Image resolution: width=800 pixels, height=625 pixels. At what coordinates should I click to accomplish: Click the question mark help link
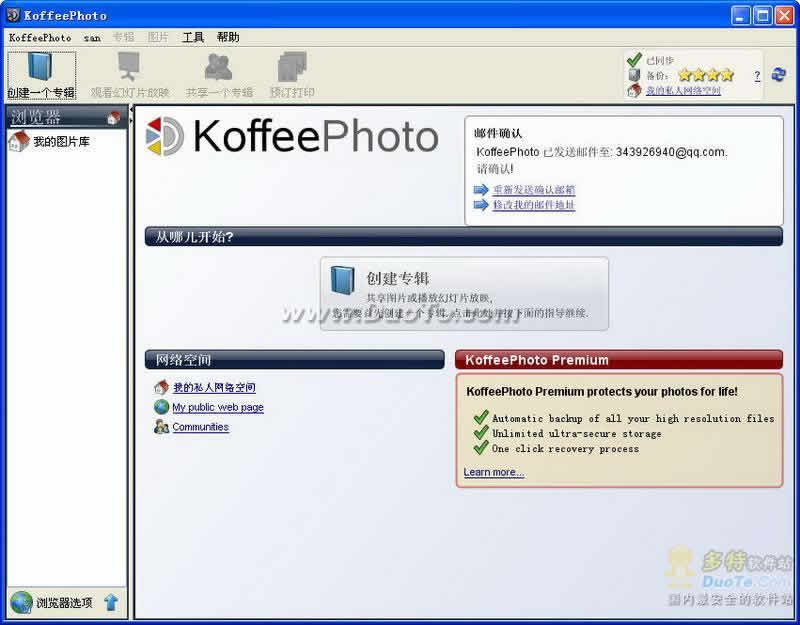click(757, 76)
